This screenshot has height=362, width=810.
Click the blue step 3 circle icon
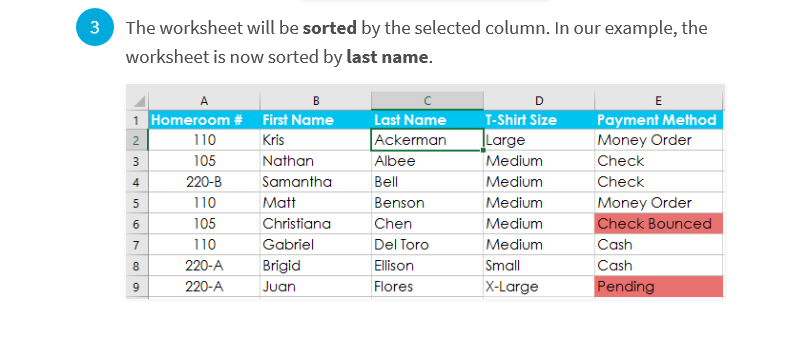pyautogui.click(x=95, y=27)
